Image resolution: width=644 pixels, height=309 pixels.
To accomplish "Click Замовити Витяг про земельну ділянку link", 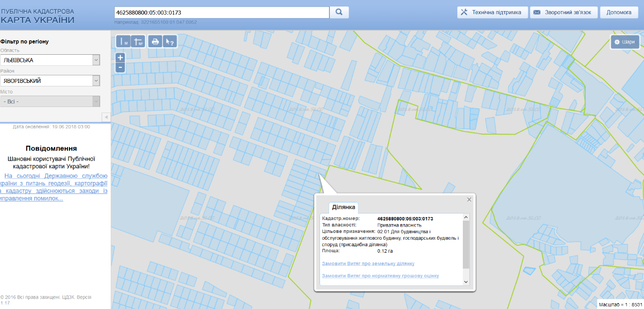I will pos(368,264).
